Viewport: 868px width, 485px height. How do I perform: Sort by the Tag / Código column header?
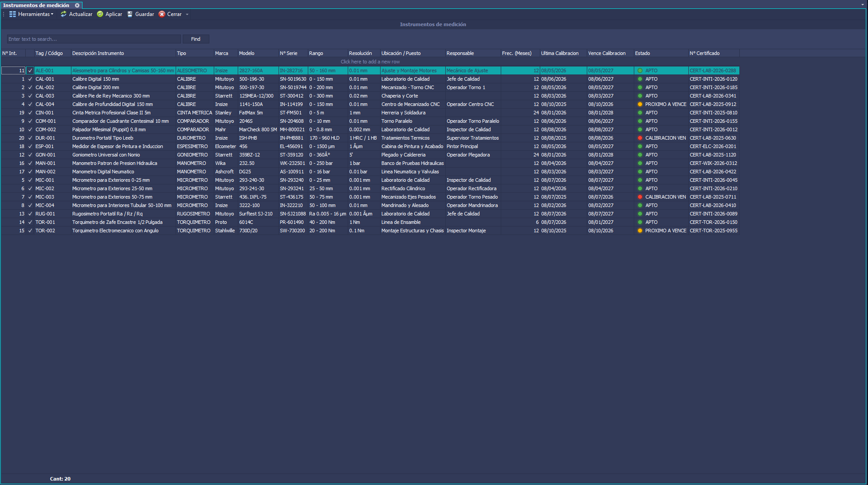click(52, 53)
